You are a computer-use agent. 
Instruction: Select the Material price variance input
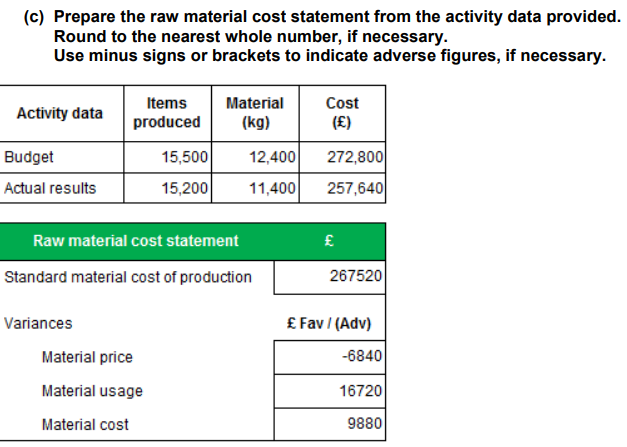point(329,357)
